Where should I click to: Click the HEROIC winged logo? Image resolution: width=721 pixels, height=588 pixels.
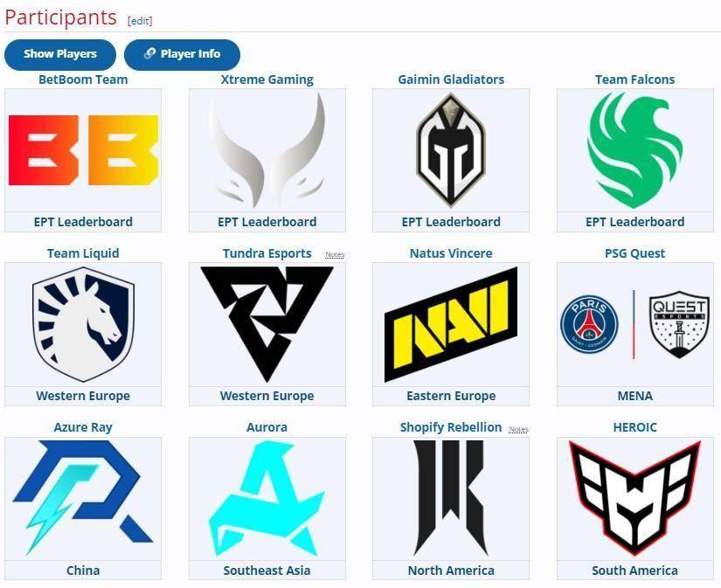635,498
